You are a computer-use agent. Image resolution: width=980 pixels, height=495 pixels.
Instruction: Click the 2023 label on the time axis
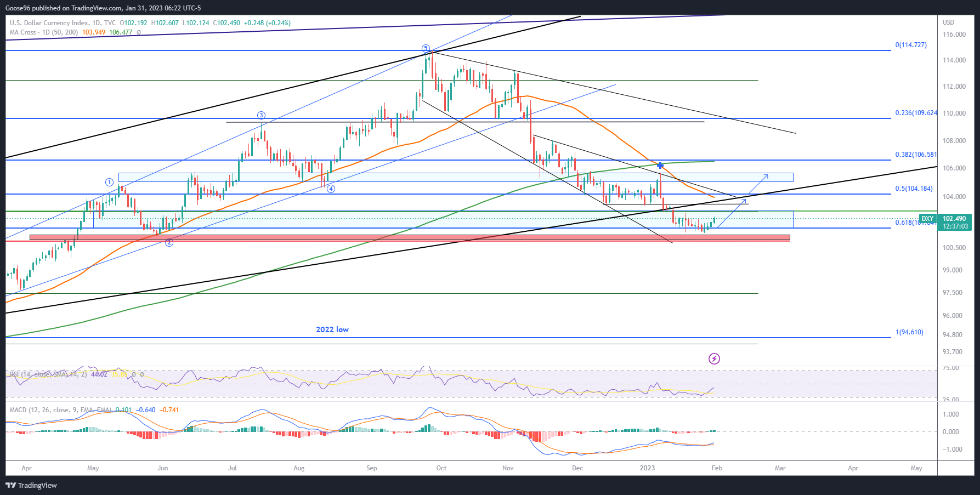click(647, 468)
